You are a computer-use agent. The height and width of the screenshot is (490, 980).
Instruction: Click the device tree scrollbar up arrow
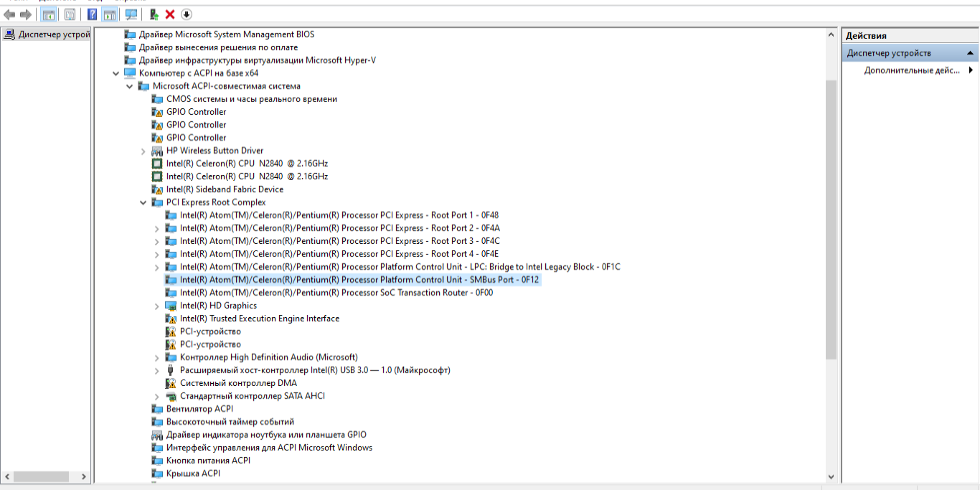831,34
